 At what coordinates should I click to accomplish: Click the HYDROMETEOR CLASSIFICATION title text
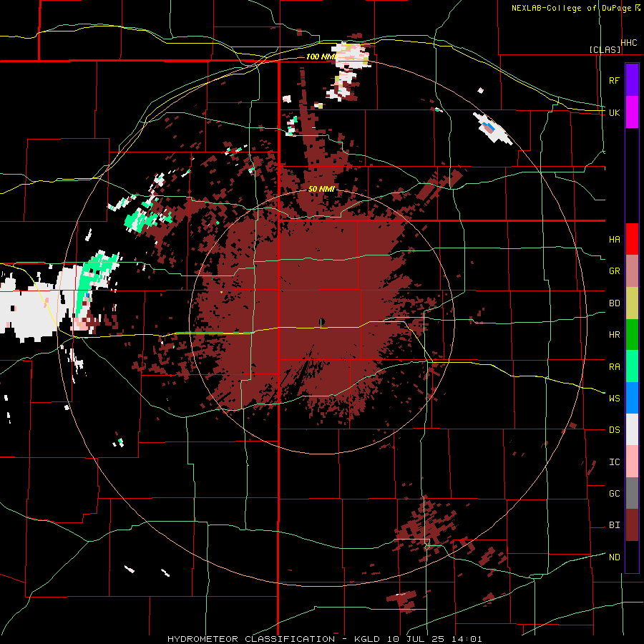[251, 639]
